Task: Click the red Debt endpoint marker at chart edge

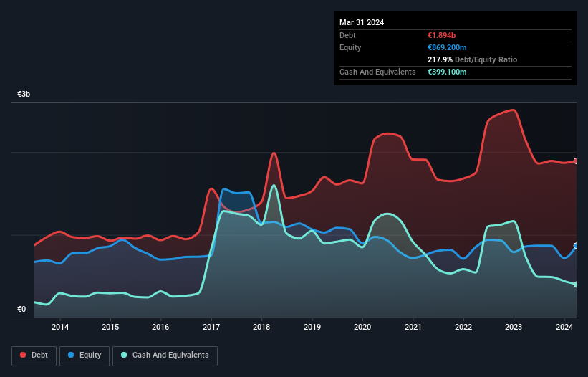Action: 576,161
